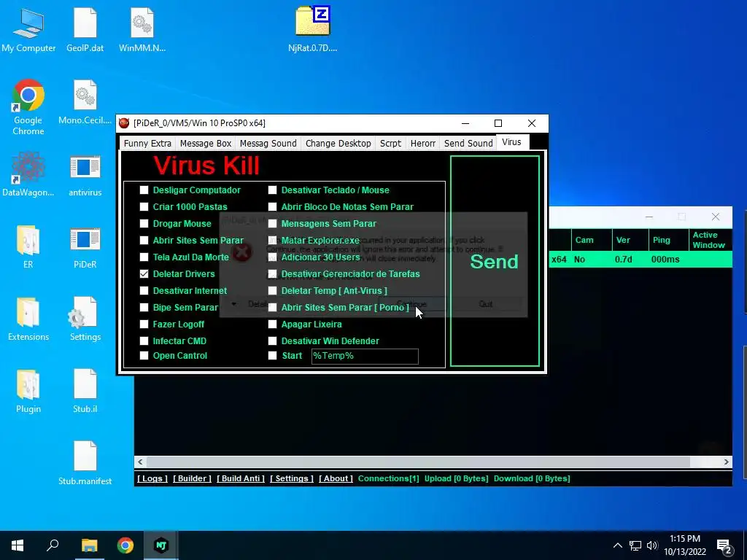Open My Computer desktop icon

pos(28,29)
